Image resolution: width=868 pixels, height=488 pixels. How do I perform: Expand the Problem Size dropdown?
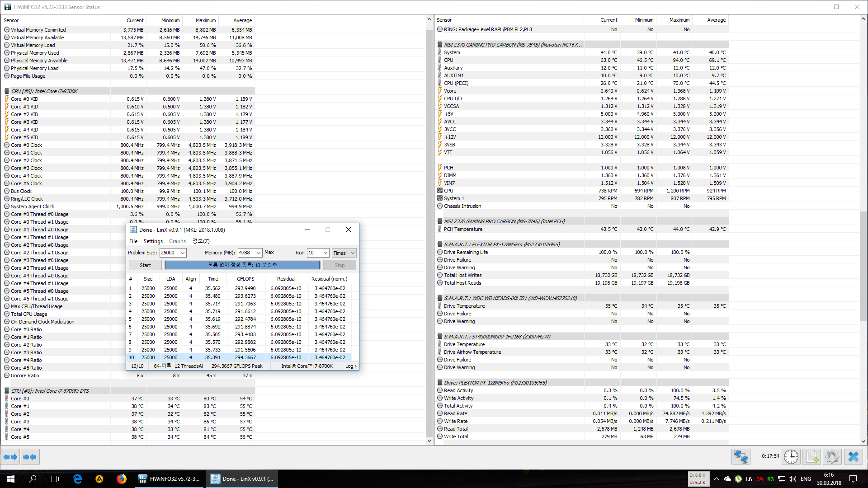tap(182, 253)
